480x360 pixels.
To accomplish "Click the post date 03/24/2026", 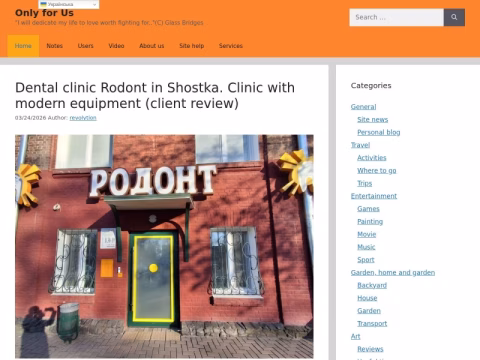I will click(30, 118).
